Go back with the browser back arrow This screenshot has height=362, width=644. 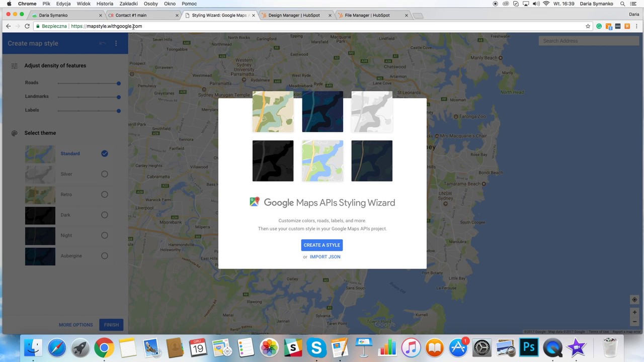[8, 26]
